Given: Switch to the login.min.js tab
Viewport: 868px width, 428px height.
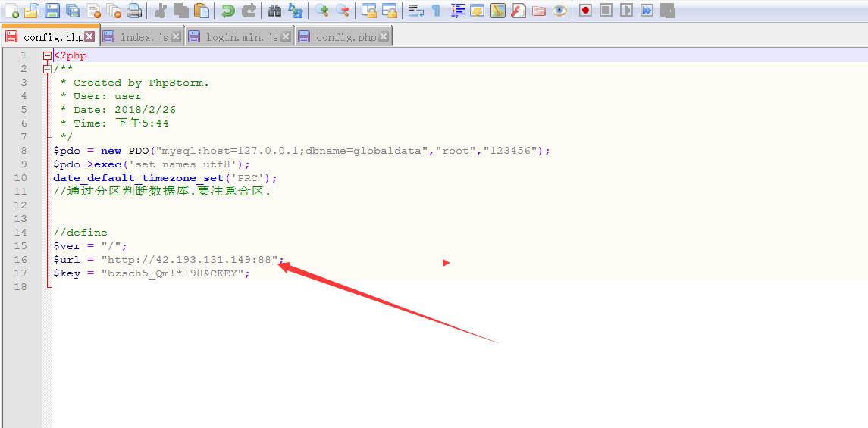Looking at the screenshot, I should [x=241, y=37].
